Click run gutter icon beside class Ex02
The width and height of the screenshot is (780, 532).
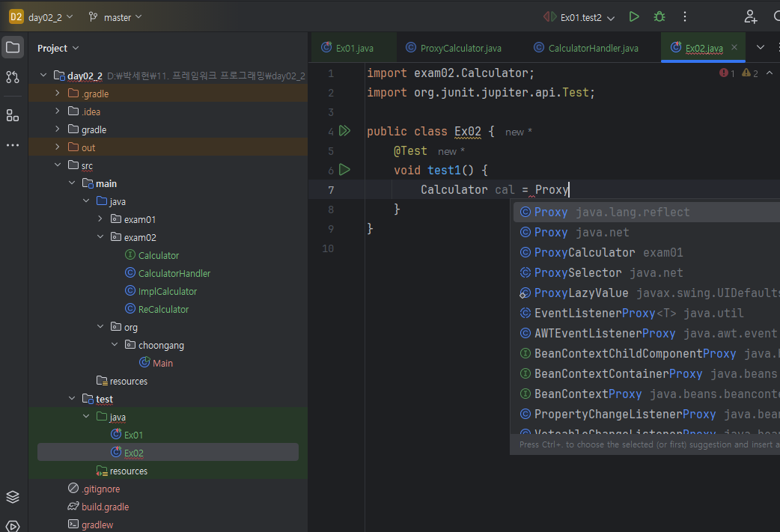(344, 131)
